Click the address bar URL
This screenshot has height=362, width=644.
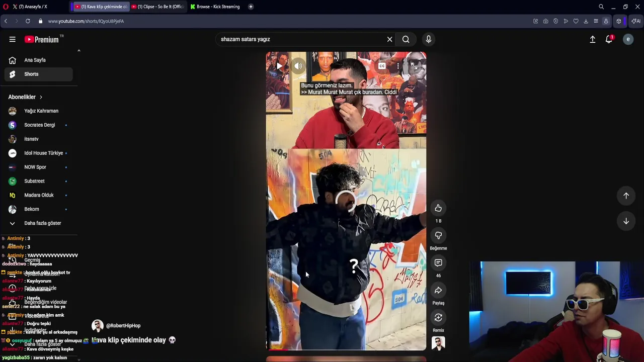(x=86, y=21)
